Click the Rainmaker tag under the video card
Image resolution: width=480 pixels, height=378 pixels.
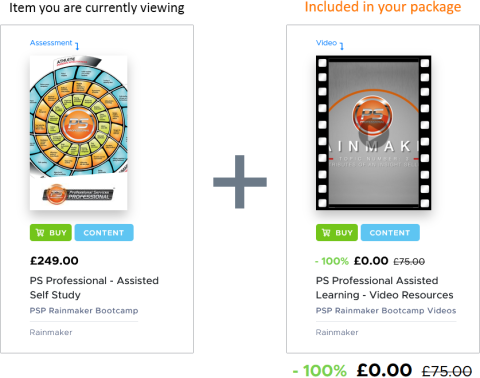click(x=337, y=332)
